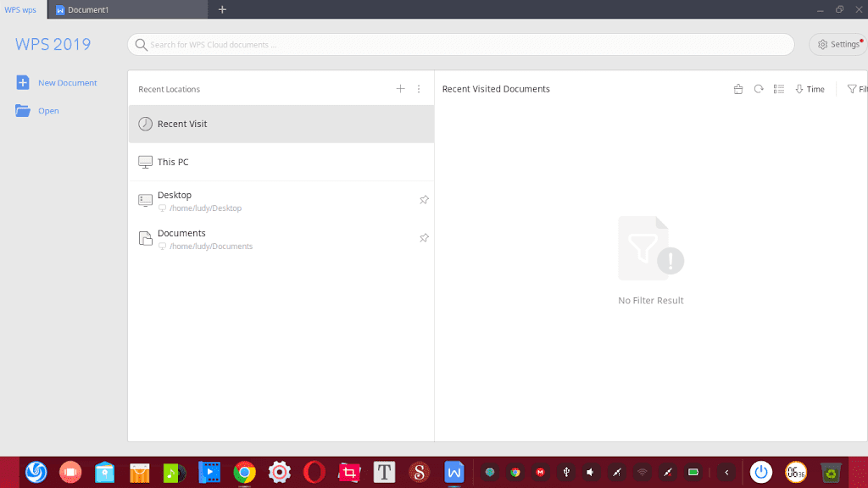Screen dimensions: 868x488
Task: Switch the list view mode icon
Action: click(x=779, y=88)
